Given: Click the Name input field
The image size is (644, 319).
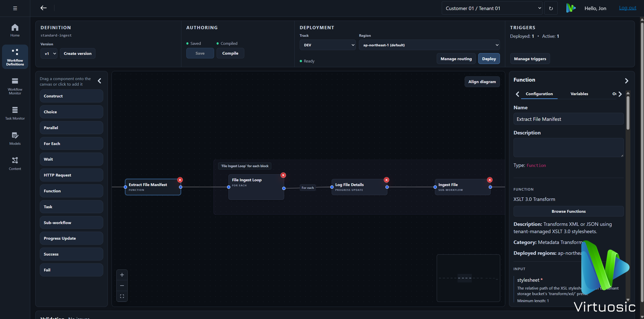Looking at the screenshot, I should [568, 119].
